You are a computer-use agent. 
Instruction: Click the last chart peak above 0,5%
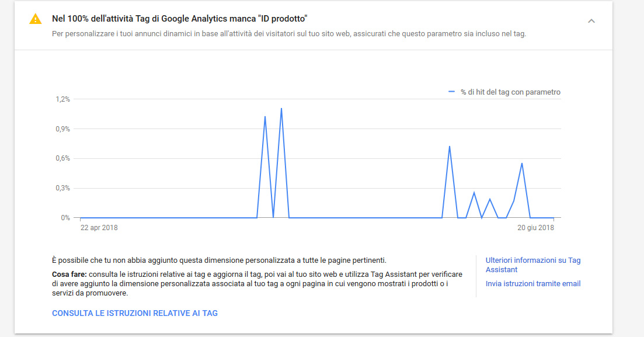click(x=522, y=164)
